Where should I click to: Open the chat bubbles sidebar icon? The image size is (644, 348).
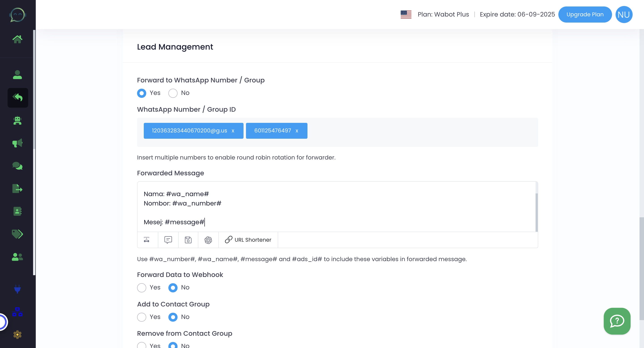(17, 166)
